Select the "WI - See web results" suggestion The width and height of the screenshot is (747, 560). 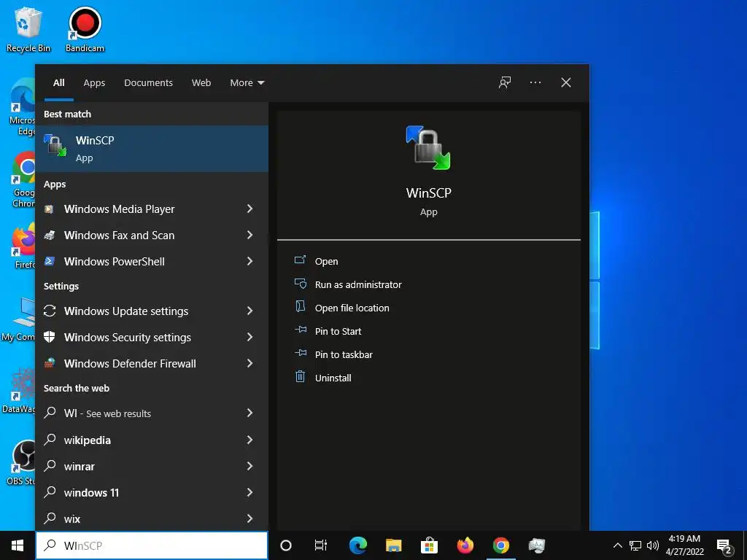tap(152, 413)
